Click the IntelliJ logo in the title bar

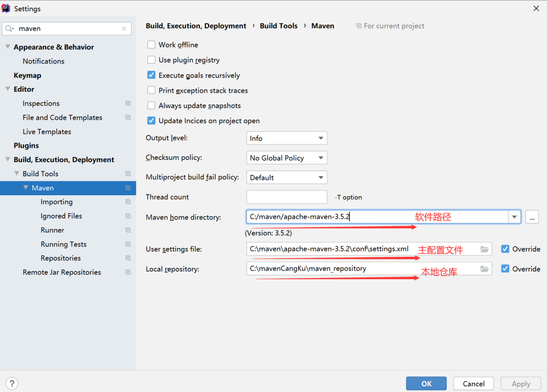(x=6, y=8)
